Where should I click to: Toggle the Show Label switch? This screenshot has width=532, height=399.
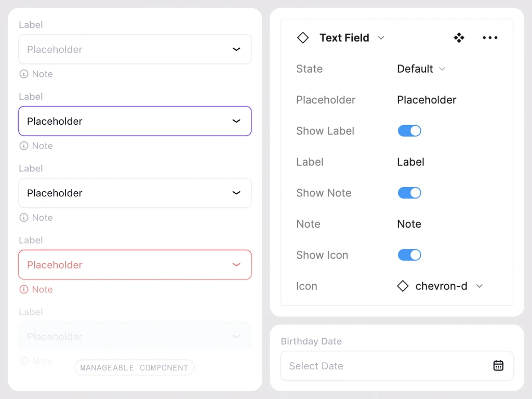coord(409,131)
